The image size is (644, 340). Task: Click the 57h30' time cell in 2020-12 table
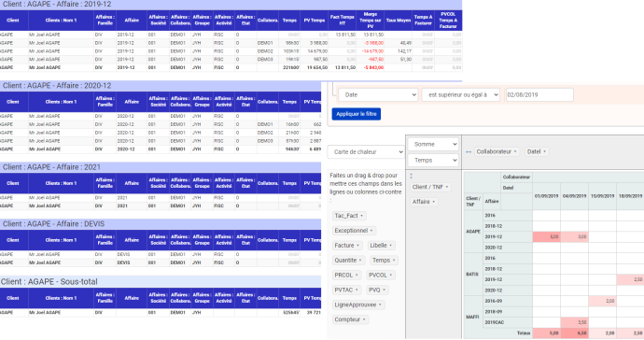293,141
